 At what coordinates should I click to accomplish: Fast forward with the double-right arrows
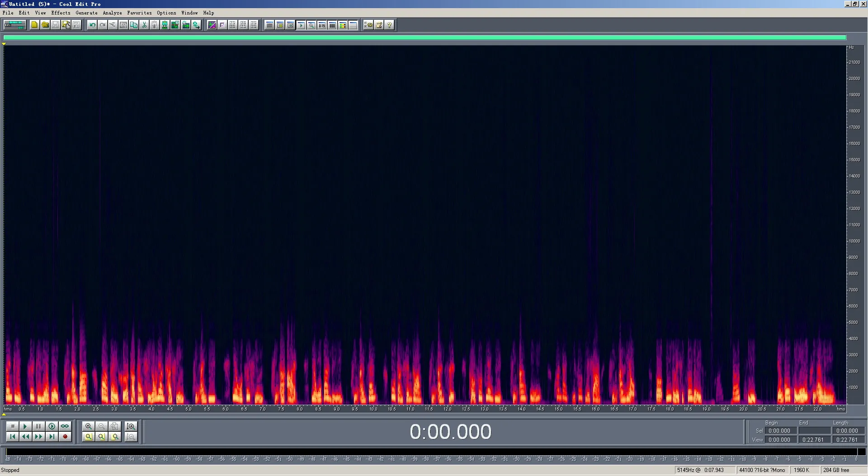coord(38,437)
